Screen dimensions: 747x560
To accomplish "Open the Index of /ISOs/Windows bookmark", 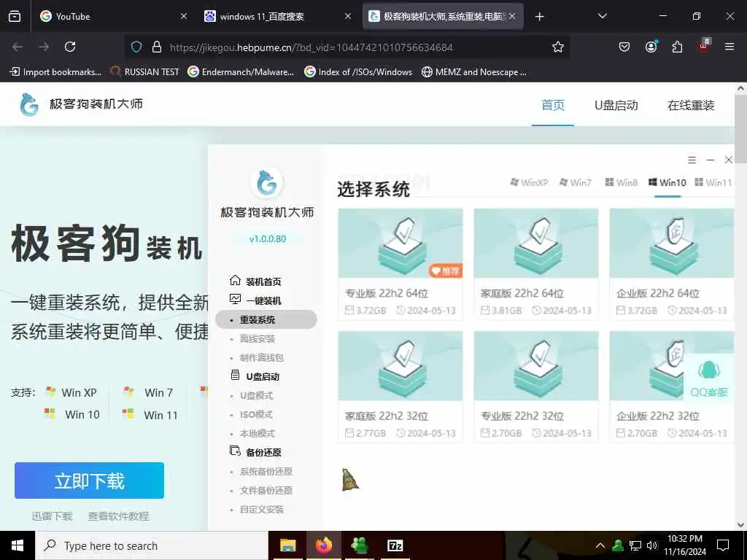I will tap(358, 72).
